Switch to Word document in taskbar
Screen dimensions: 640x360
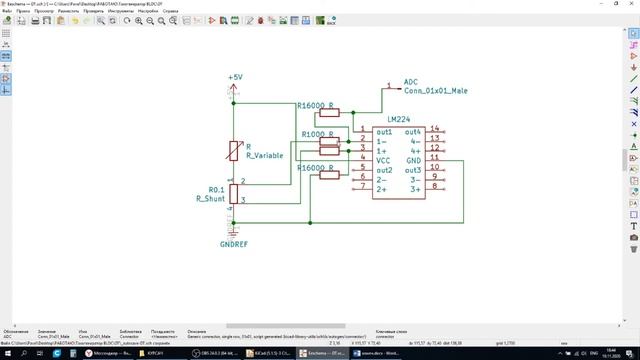point(376,353)
